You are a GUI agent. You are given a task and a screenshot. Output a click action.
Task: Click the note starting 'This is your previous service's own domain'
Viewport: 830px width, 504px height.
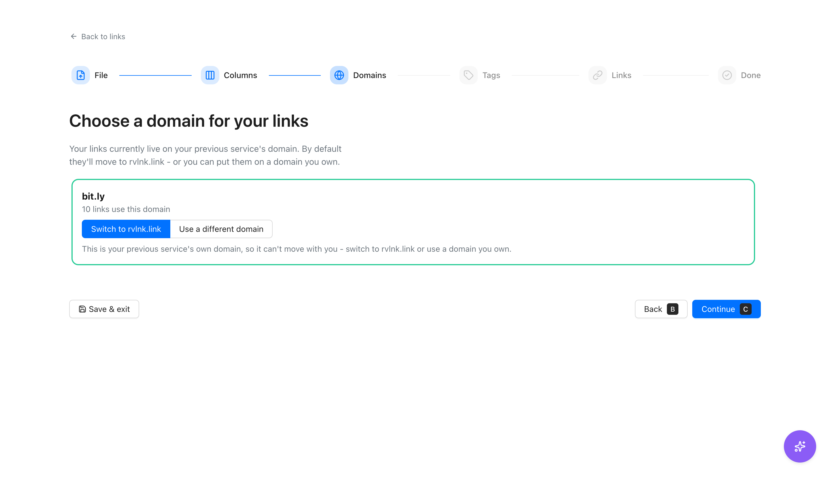[297, 249]
